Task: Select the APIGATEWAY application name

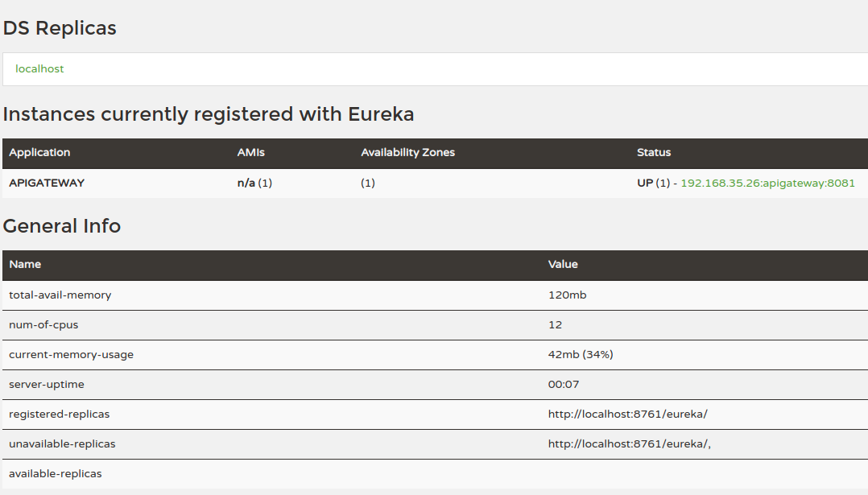Action: pyautogui.click(x=47, y=183)
